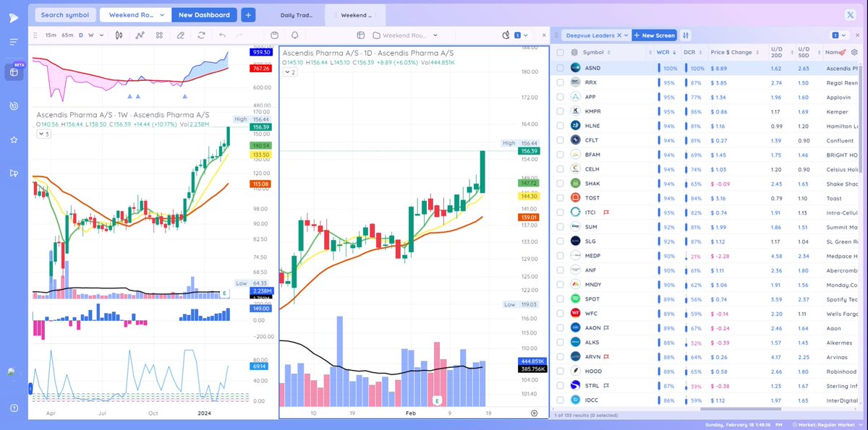Viewport: 868px width, 430px height.
Task: Select the 65m timeframe
Action: point(67,35)
